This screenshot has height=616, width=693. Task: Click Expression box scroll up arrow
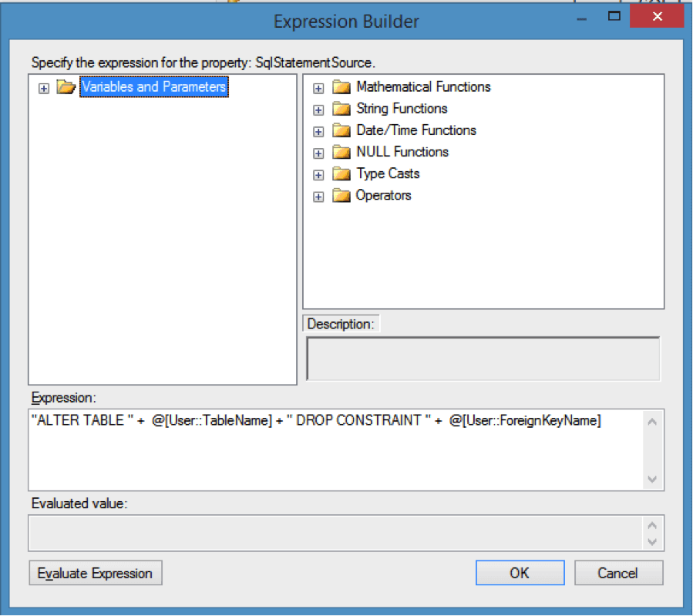[652, 422]
